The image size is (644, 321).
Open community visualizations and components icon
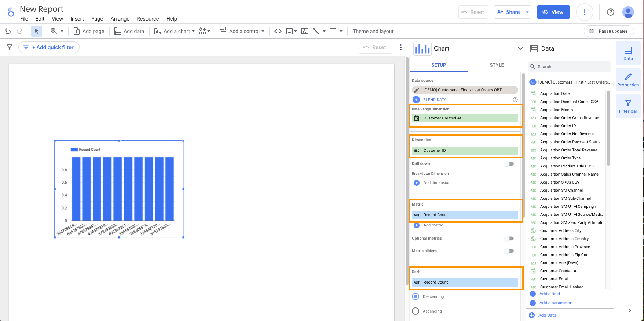[x=202, y=31]
